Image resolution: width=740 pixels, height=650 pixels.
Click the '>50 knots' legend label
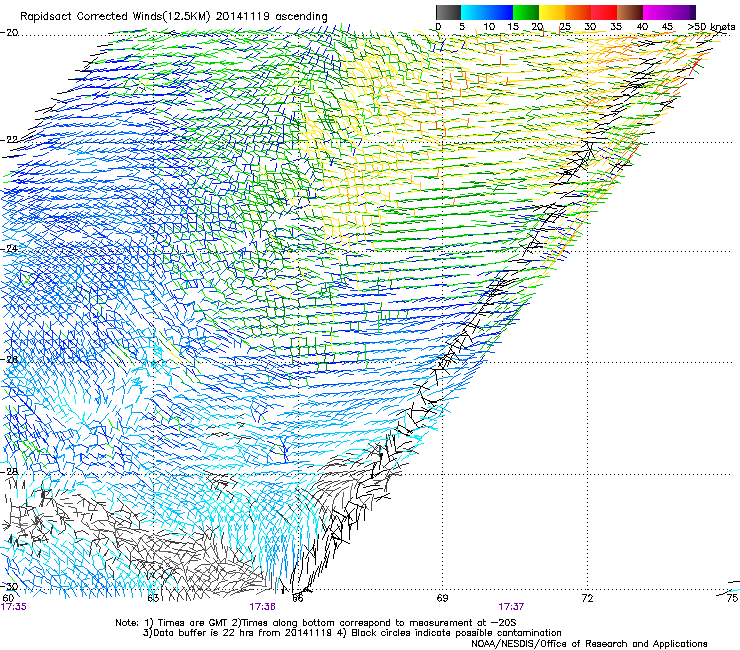[711, 26]
